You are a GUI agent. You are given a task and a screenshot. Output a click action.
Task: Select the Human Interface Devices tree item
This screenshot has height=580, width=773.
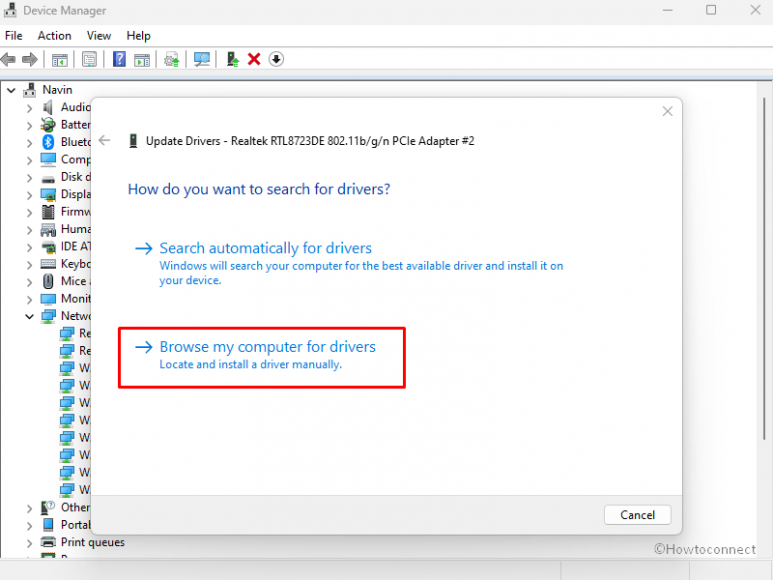pyautogui.click(x=75, y=229)
